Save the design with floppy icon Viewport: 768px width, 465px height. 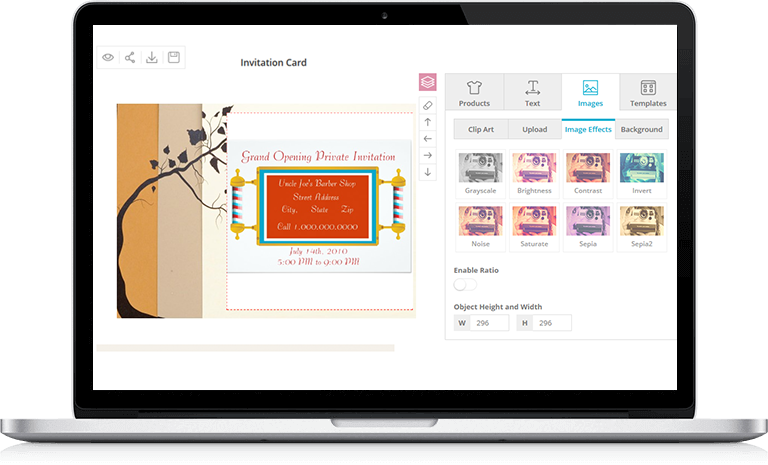coord(173,58)
